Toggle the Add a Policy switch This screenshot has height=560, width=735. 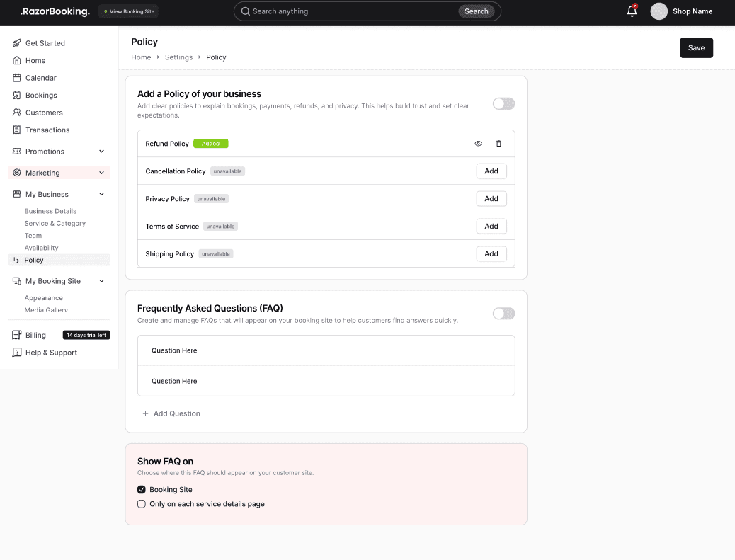[x=504, y=103]
